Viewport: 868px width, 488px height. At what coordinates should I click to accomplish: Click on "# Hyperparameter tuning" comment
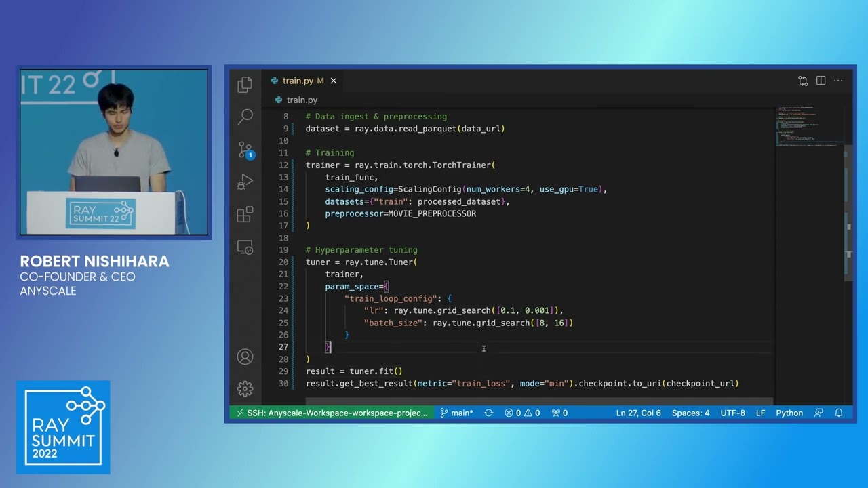[x=361, y=250]
